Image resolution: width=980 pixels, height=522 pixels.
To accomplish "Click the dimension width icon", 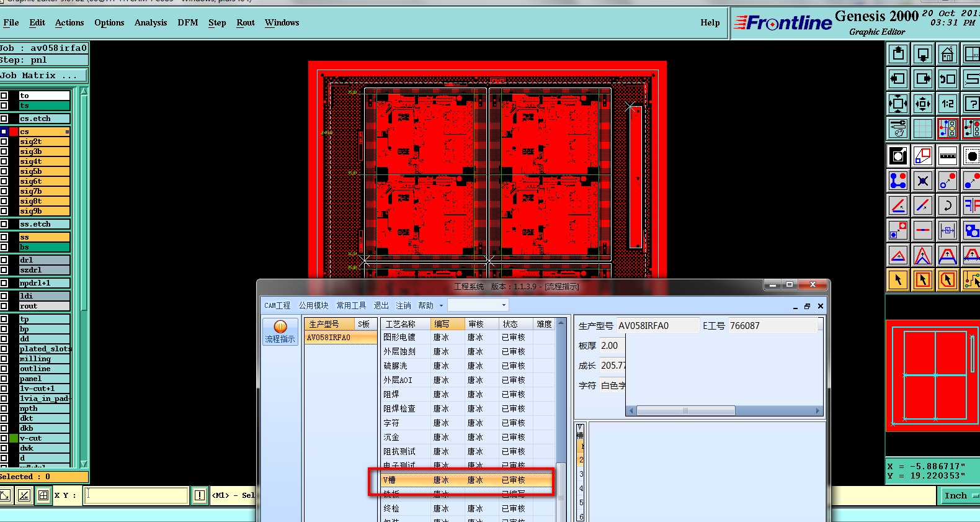I will [x=948, y=230].
